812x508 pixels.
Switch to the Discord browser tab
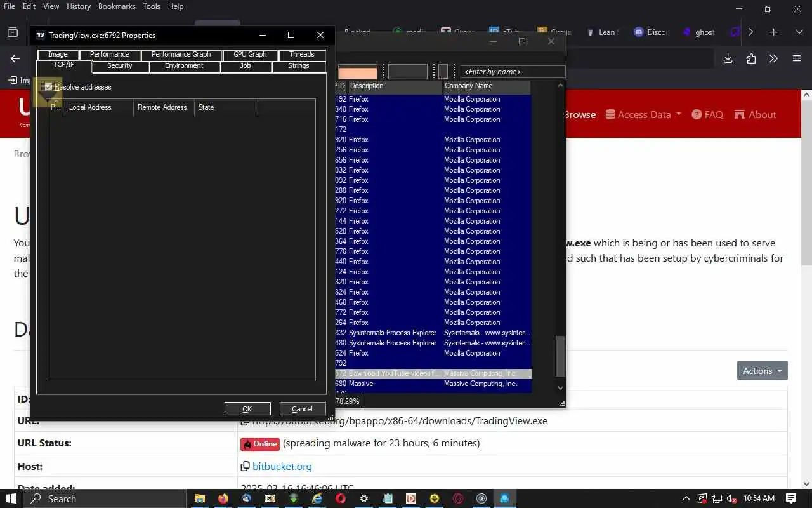[651, 32]
